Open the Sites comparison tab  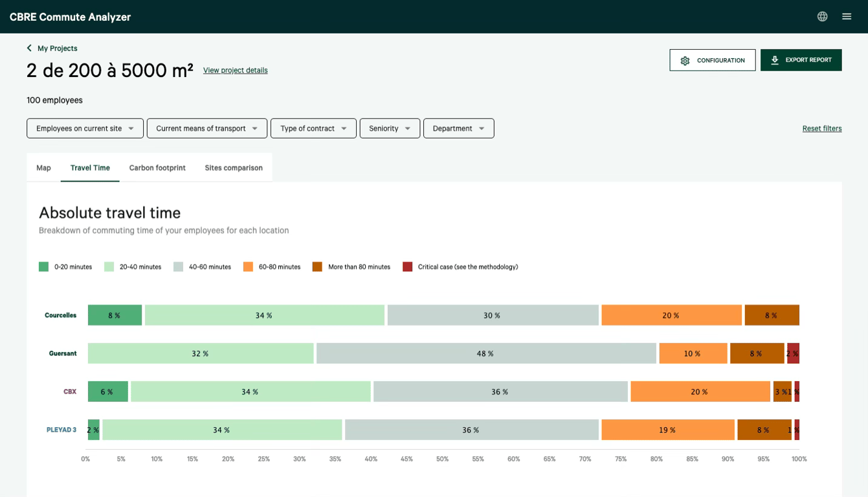tap(232, 167)
